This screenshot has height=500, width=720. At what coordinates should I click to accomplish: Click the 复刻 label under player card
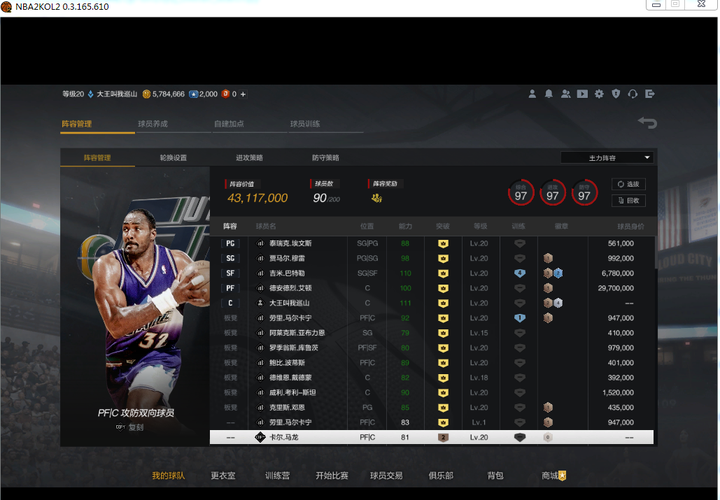[x=136, y=427]
